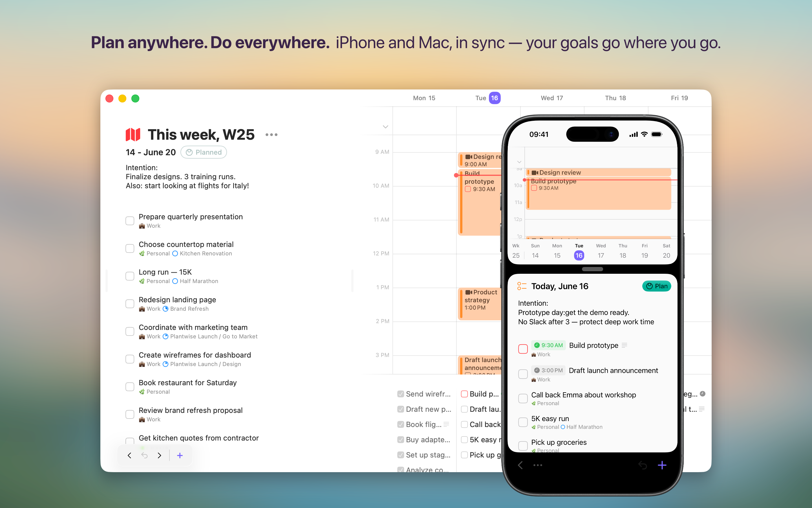Click the undo icon on iPhone bottom bar

[643, 465]
